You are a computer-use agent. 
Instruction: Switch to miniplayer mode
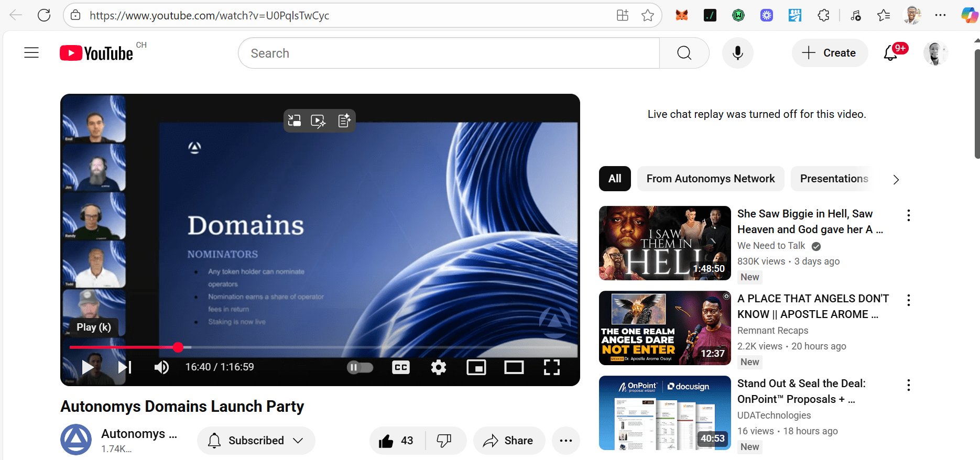click(476, 367)
